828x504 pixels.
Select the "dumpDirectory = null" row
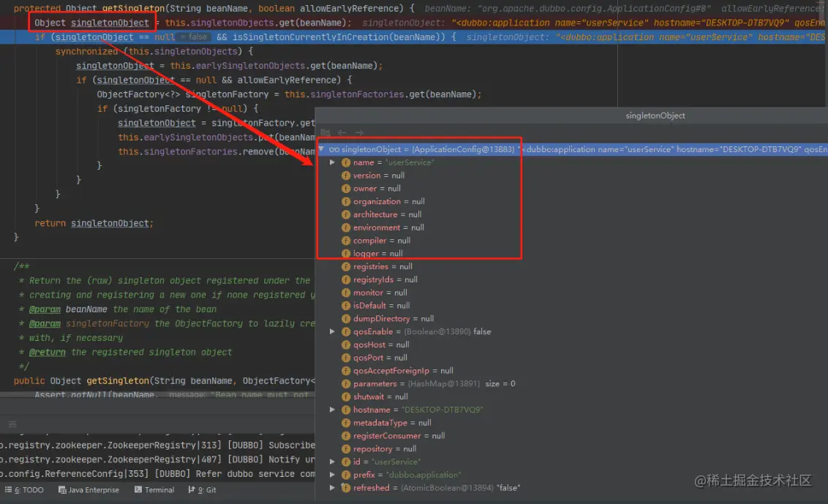(394, 319)
